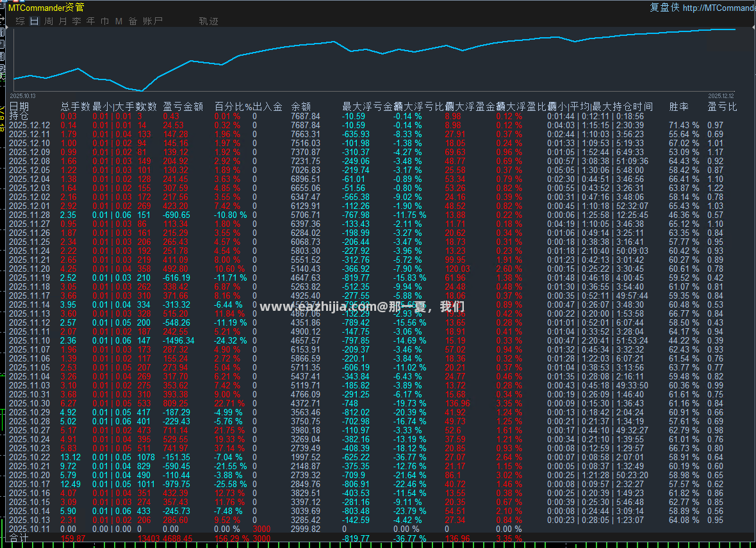This screenshot has height=548, width=756.
Task: Click the 120.03 max floating profit cell
Action: [457, 269]
